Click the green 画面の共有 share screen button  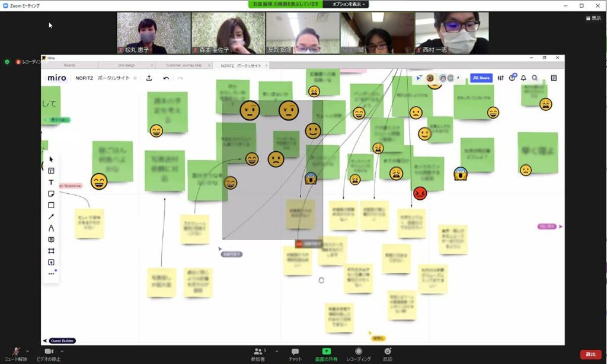tap(326, 355)
